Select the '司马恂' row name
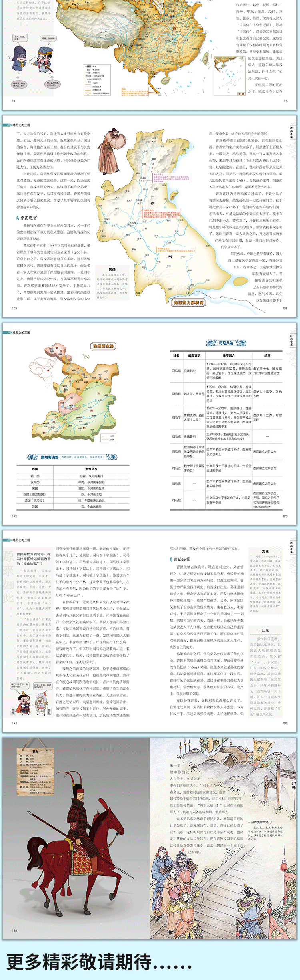Image resolution: width=300 pixels, height=980 pixels. point(176,452)
